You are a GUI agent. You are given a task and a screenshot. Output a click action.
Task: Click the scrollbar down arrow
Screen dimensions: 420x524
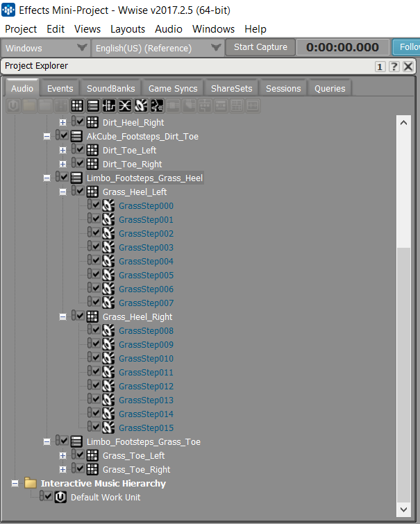click(403, 509)
